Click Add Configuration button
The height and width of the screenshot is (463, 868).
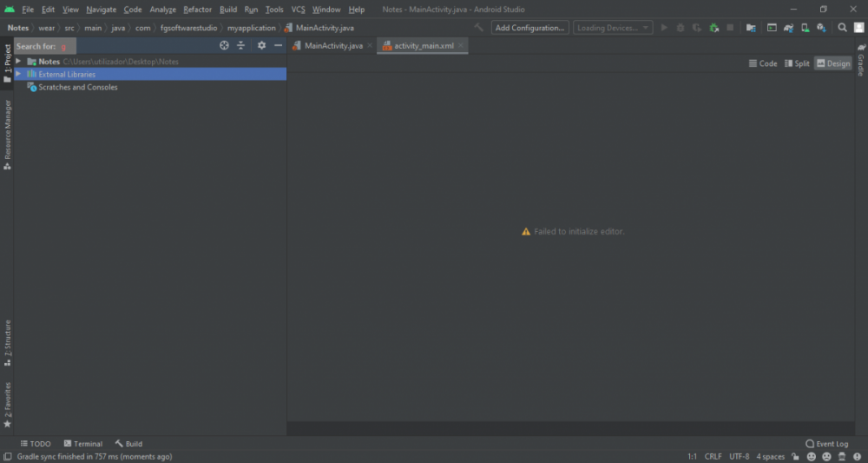point(529,28)
